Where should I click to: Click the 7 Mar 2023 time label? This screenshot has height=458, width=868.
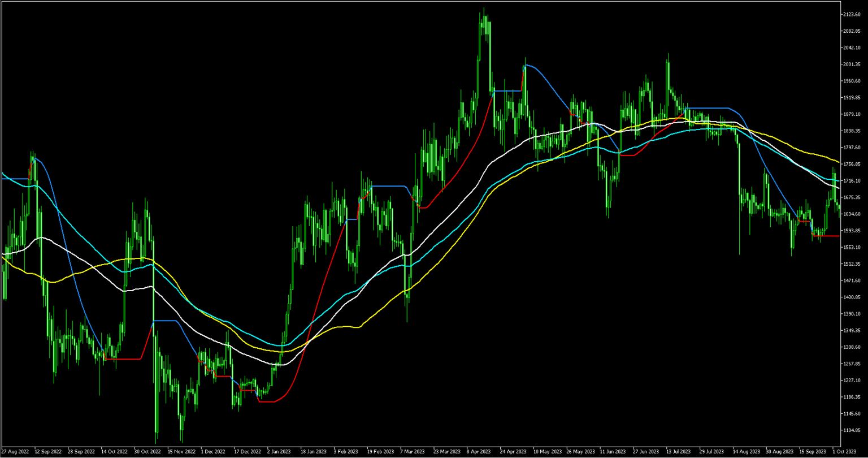[412, 452]
